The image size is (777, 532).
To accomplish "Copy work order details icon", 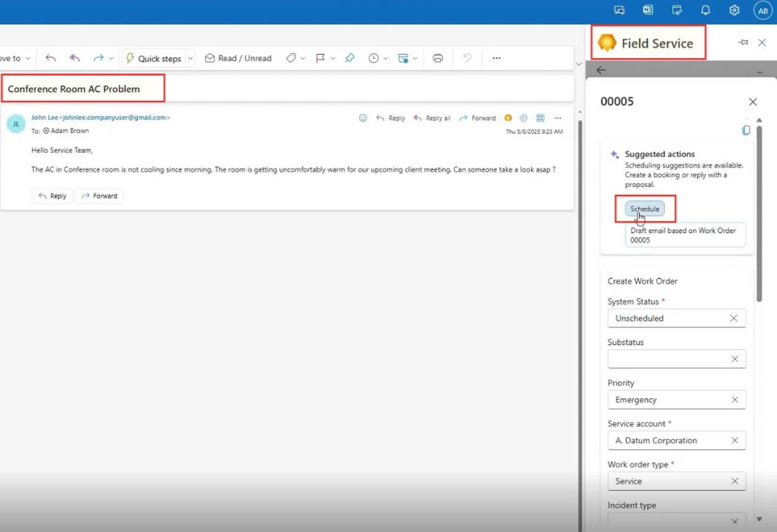I will [x=746, y=130].
